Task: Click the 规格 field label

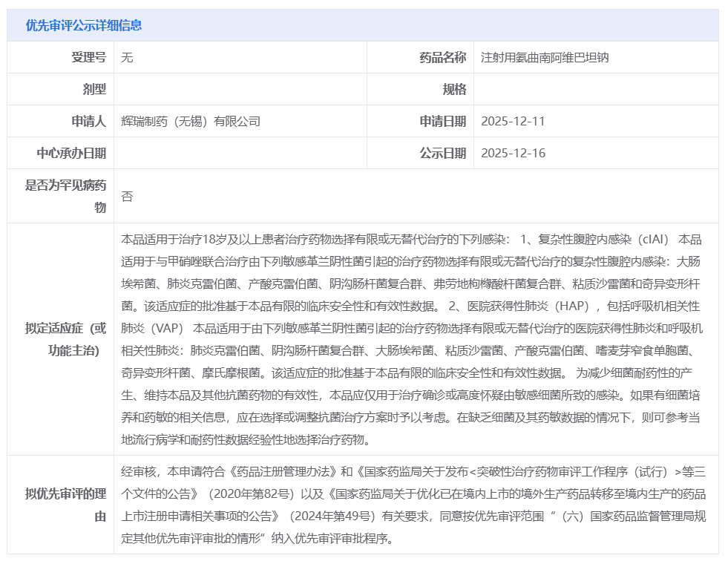Action: click(454, 89)
